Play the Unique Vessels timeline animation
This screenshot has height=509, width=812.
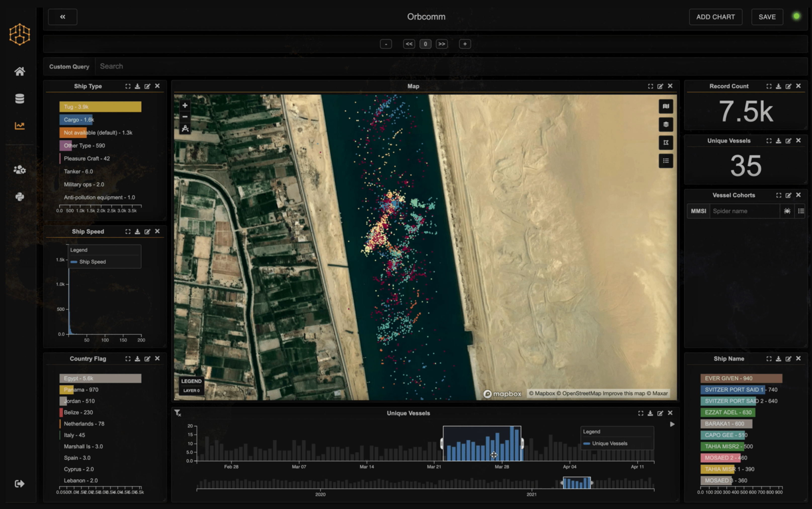pyautogui.click(x=672, y=424)
